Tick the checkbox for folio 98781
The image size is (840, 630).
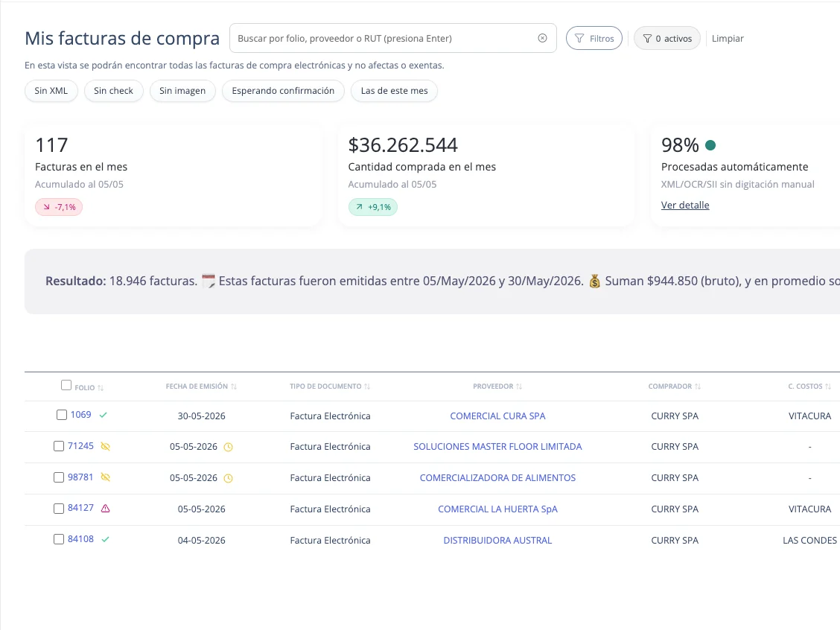(59, 477)
